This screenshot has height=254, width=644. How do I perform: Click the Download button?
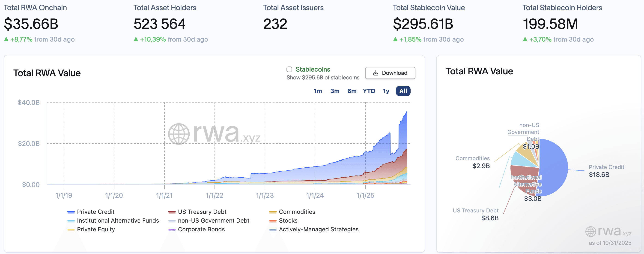point(390,73)
